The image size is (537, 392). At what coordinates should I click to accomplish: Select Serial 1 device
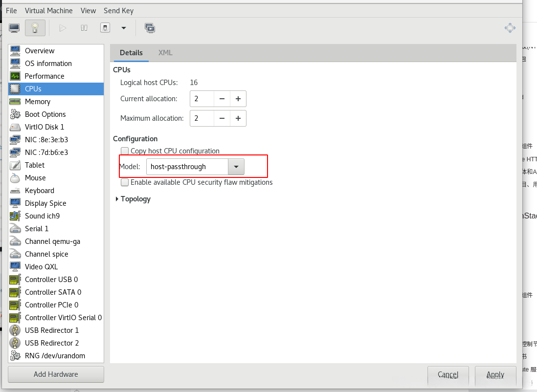click(x=56, y=228)
